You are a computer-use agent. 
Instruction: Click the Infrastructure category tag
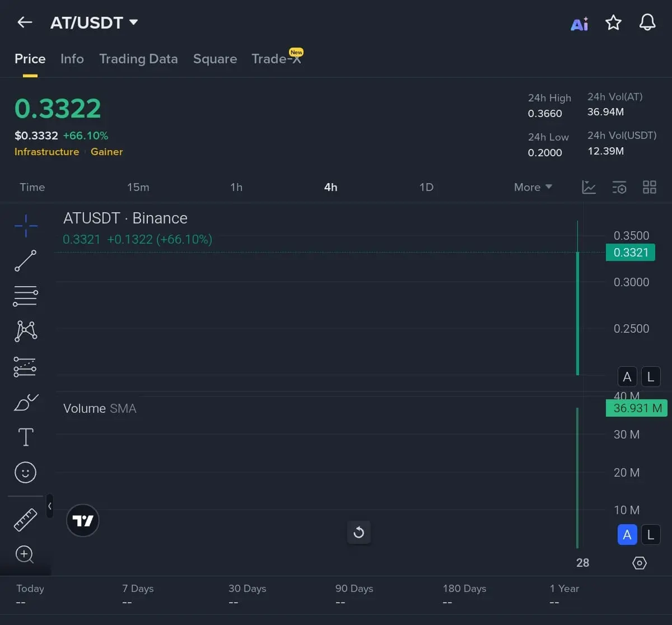pyautogui.click(x=47, y=152)
